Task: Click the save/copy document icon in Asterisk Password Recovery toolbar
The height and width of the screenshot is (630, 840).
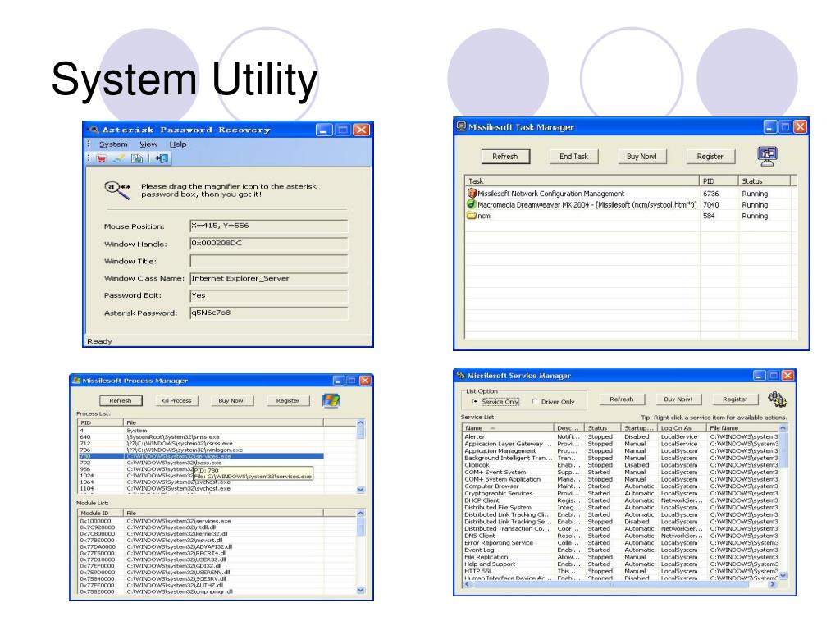Action: pyautogui.click(x=137, y=158)
